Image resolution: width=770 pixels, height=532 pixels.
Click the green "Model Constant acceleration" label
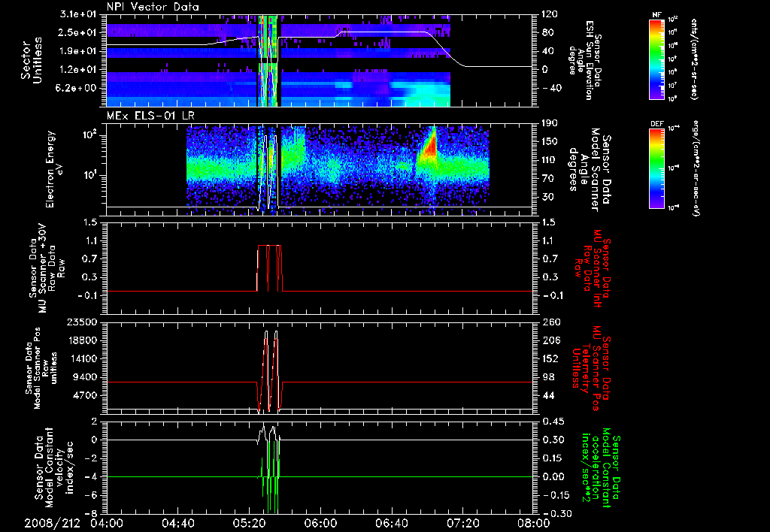599,469
